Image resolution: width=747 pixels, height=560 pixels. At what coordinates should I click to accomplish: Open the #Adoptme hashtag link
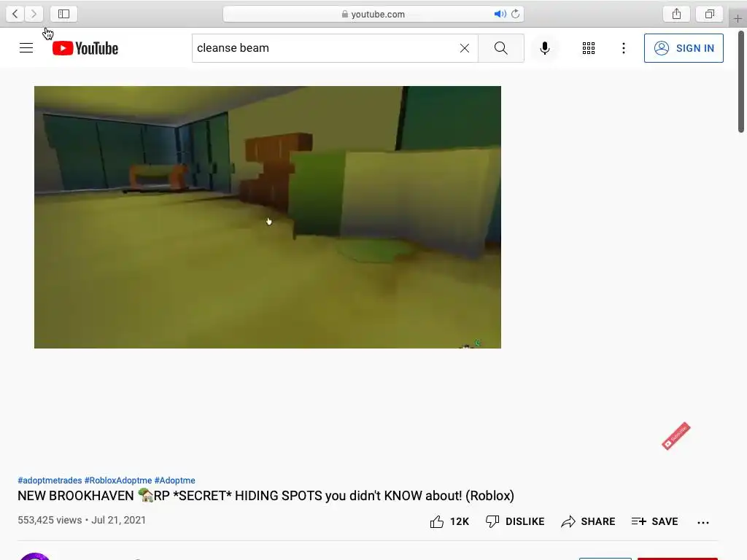175,481
